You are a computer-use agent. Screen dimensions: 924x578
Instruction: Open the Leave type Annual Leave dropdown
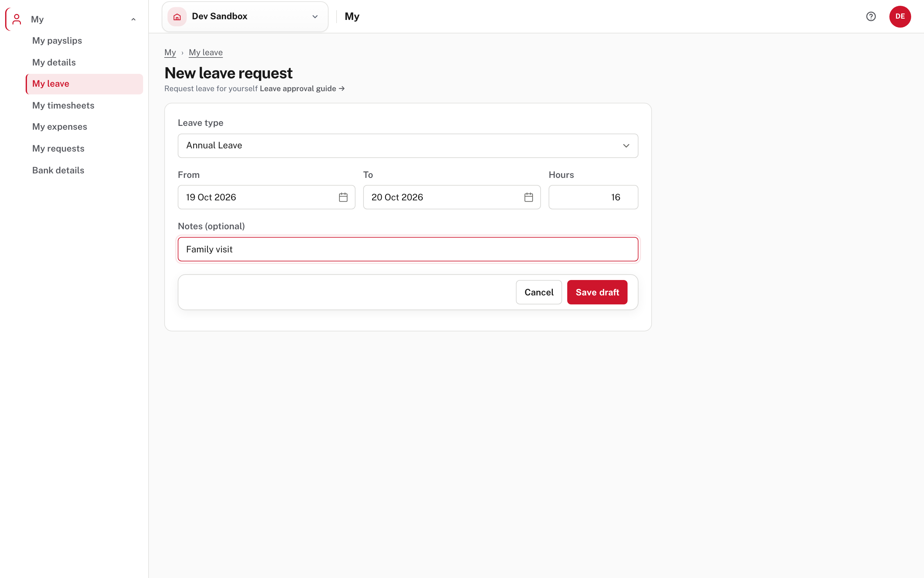click(408, 146)
